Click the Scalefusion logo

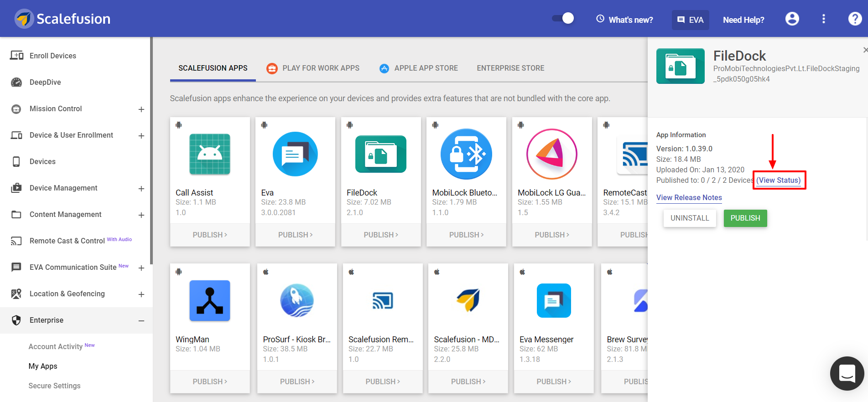62,19
